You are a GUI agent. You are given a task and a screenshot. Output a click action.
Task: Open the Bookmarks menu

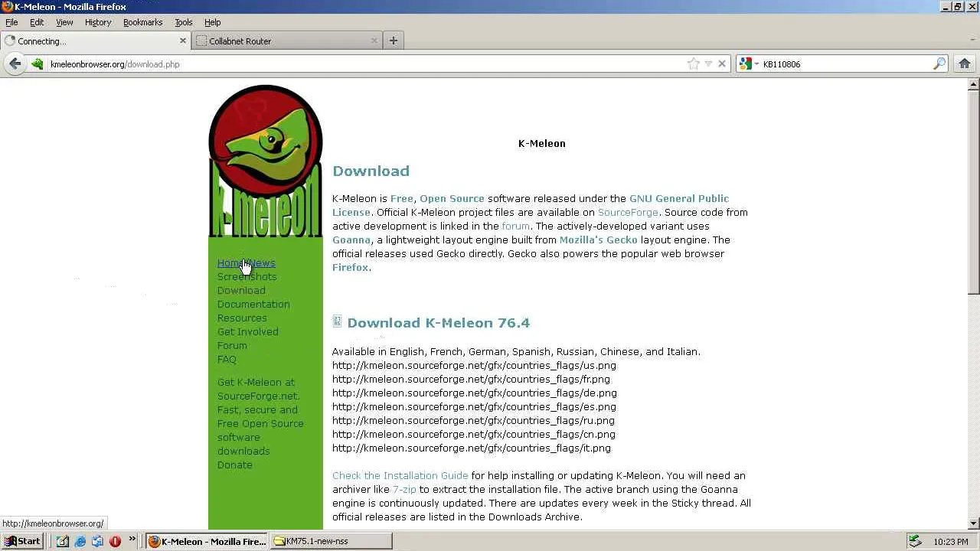pos(143,22)
